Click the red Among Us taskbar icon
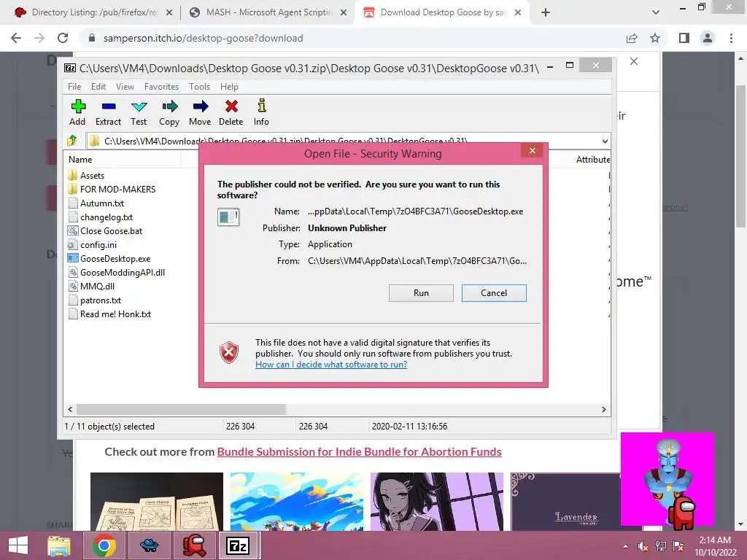Viewport: 747px width, 560px height. tap(194, 545)
